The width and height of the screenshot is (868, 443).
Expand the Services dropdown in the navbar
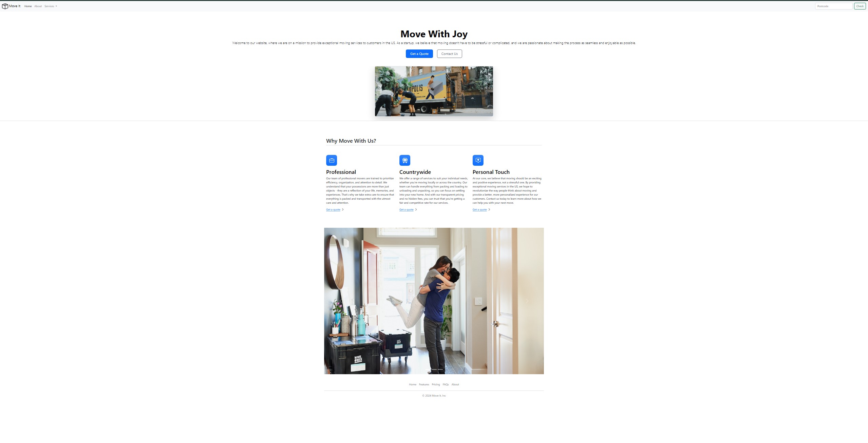51,6
